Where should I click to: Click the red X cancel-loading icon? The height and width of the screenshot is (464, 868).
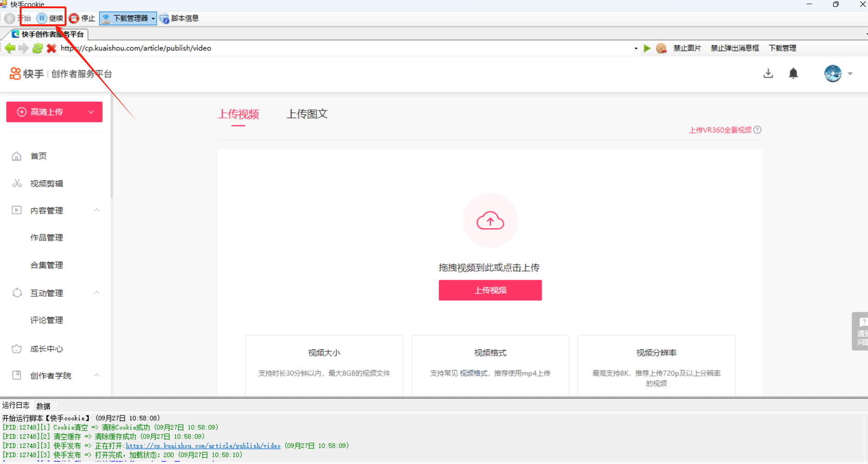tap(51, 48)
